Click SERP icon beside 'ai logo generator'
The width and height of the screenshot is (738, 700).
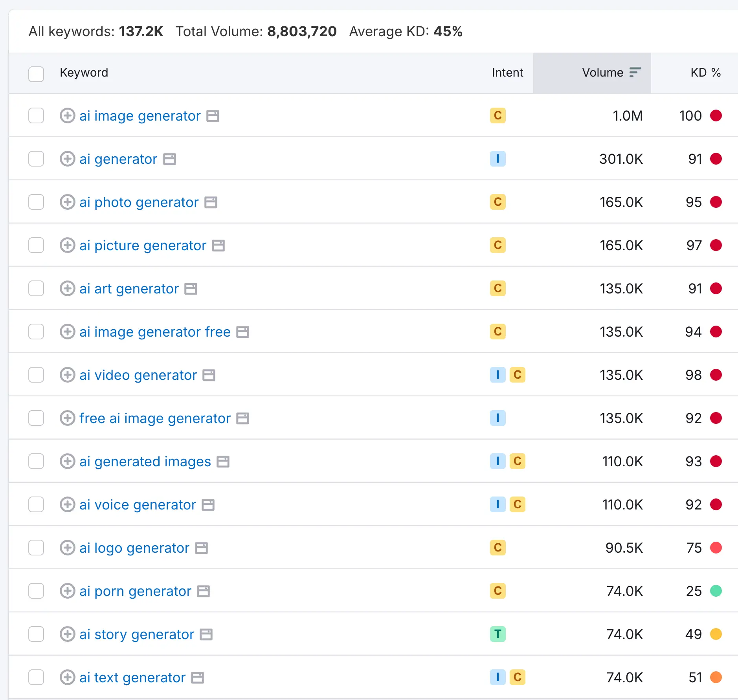pos(202,548)
